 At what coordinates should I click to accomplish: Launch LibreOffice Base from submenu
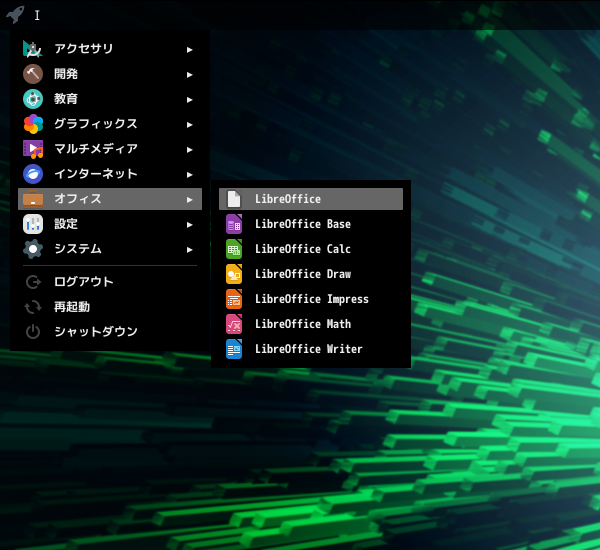(311, 224)
